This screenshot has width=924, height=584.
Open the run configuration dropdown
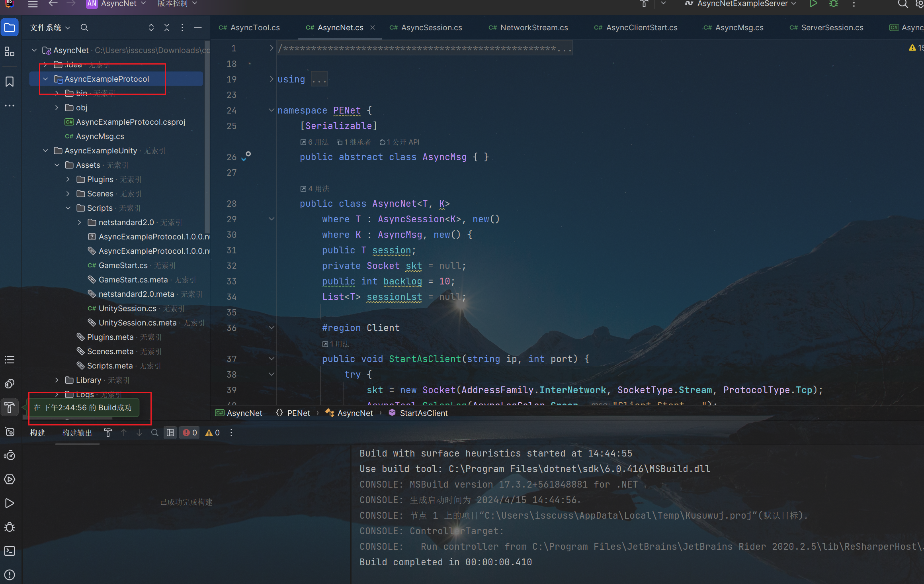tap(740, 4)
